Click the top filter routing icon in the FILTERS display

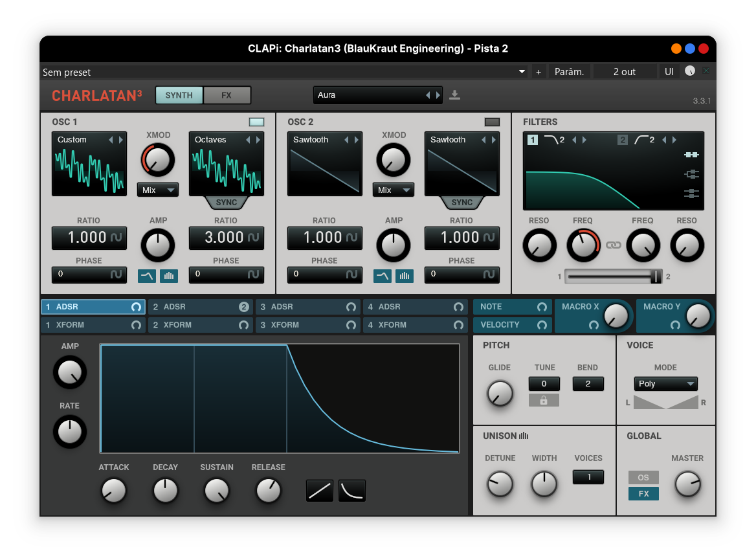point(691,155)
